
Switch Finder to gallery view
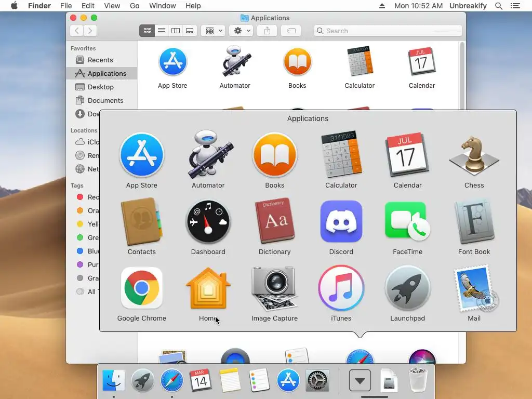(190, 31)
